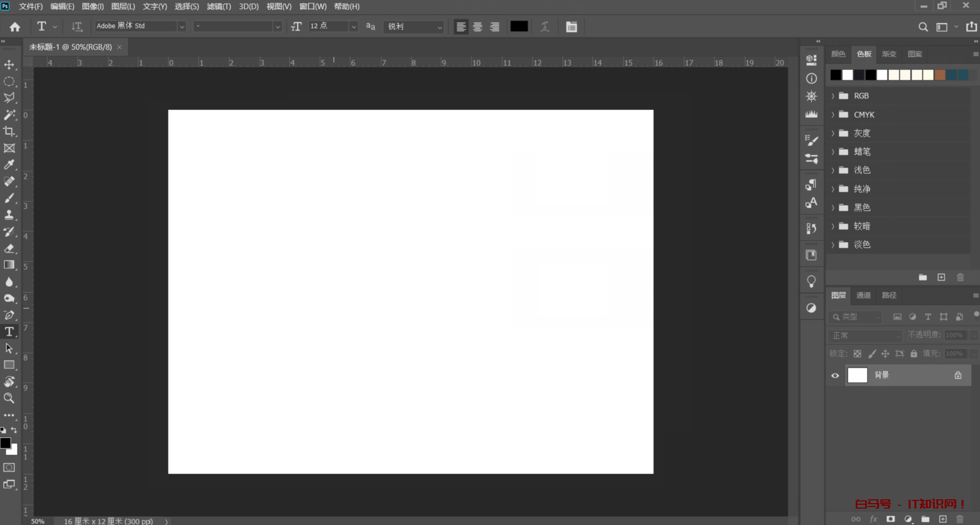Expand the RGB swatch folder
The image size is (980, 525).
pyautogui.click(x=833, y=96)
